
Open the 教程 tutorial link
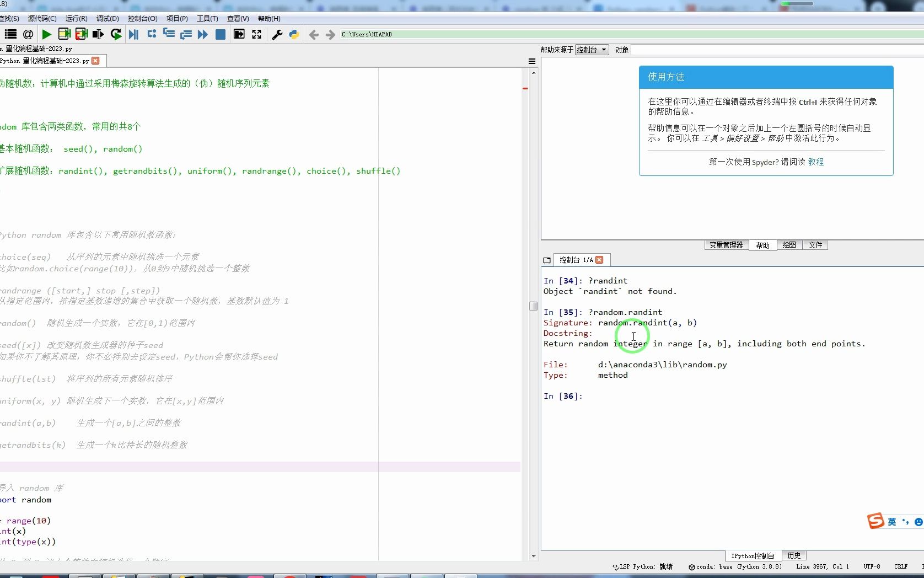[815, 162]
